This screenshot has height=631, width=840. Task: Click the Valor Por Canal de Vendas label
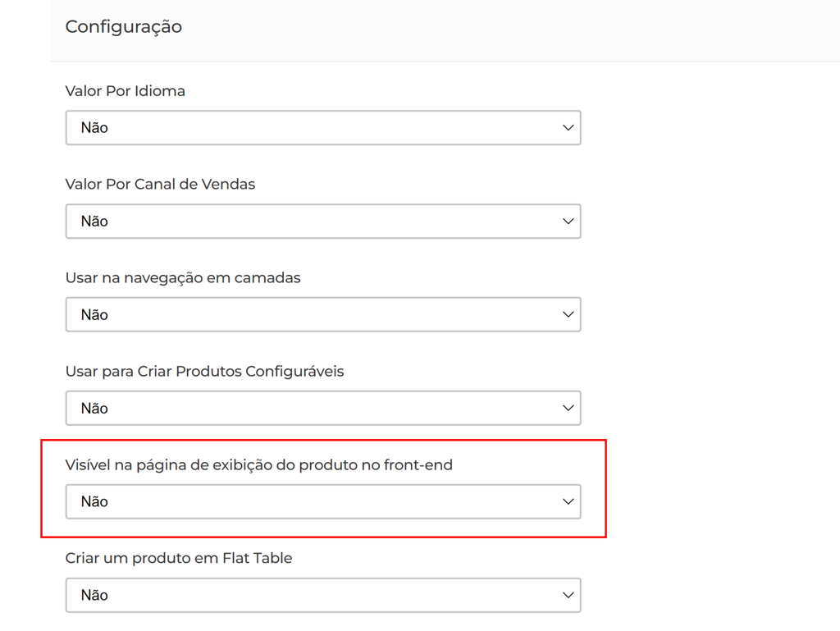(x=160, y=185)
